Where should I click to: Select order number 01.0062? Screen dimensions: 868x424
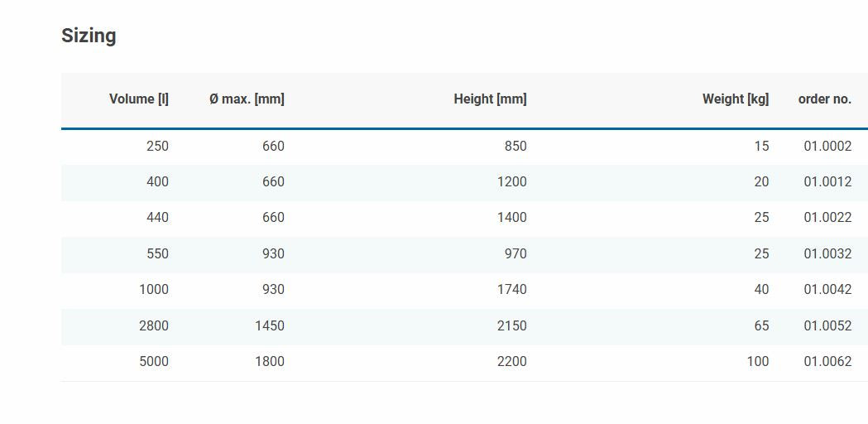[x=827, y=362]
